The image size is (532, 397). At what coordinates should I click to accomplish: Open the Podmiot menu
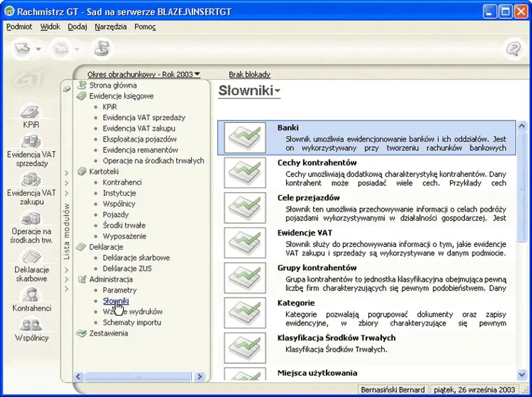19,27
